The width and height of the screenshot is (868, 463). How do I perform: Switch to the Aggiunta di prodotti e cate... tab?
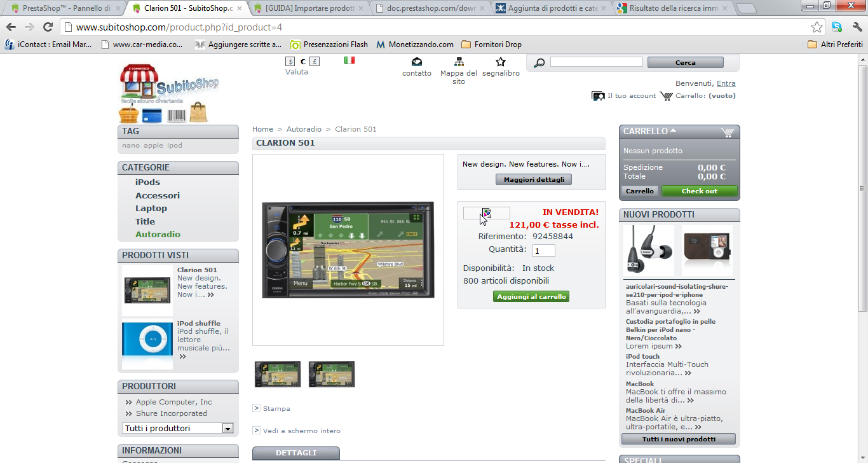(551, 8)
